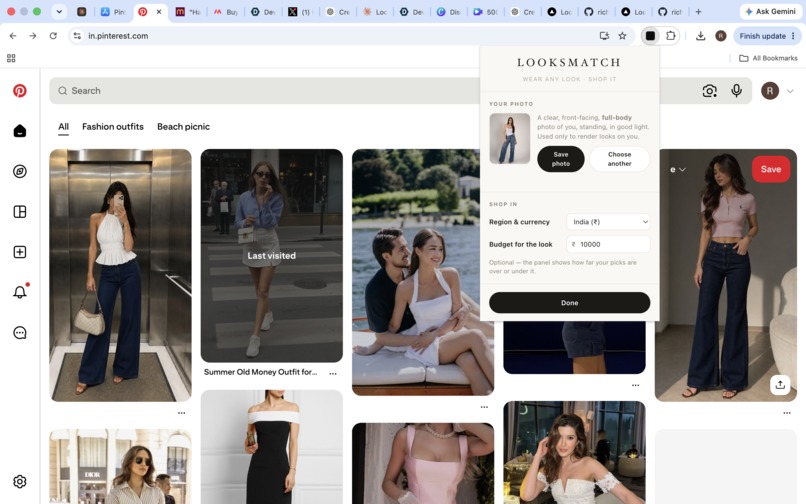Image resolution: width=806 pixels, height=504 pixels.
Task: Open the Chrome extensions puzzle icon
Action: pyautogui.click(x=670, y=35)
